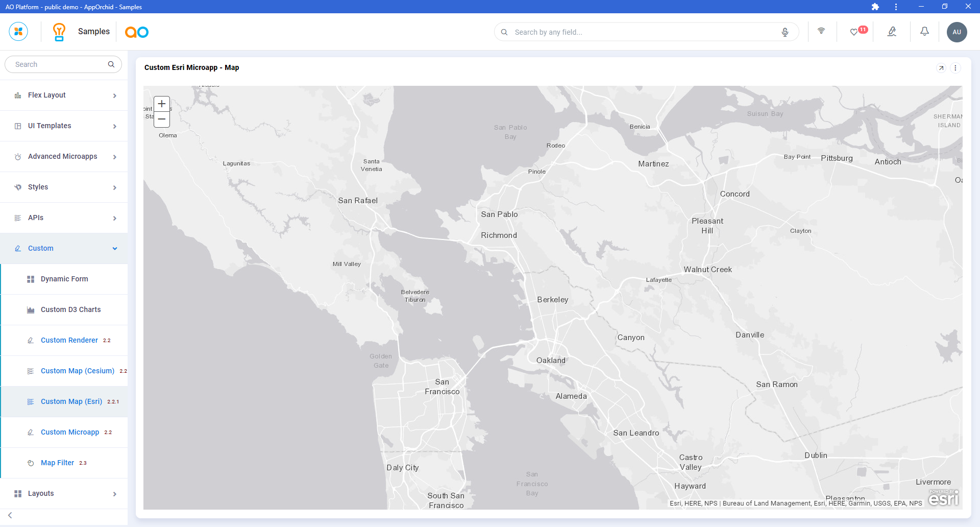
Task: Click the wifi connectivity status icon
Action: coord(821,31)
